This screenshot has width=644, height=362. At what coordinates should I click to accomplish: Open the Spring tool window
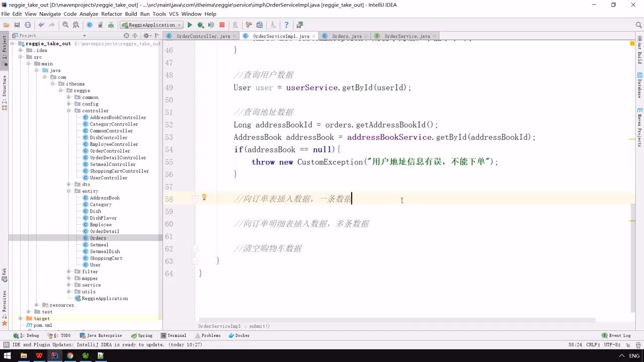(142, 335)
